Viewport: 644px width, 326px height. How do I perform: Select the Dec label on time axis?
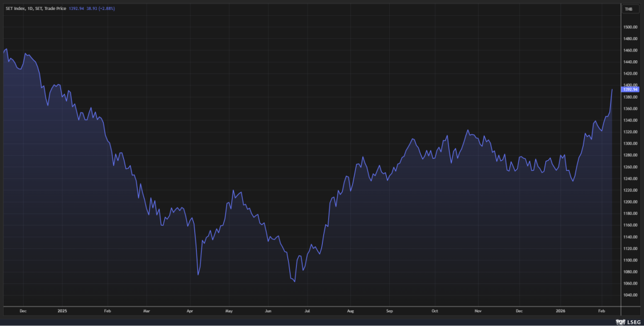23,310
